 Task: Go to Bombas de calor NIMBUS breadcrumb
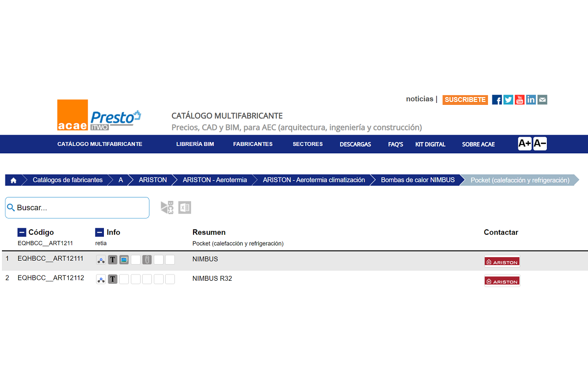click(x=418, y=180)
